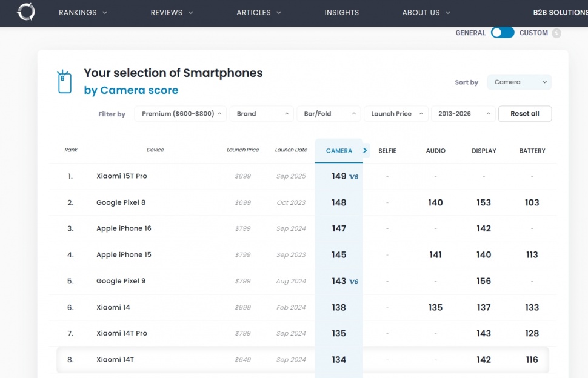
Task: Open the Sort by Camera dropdown
Action: [x=520, y=82]
